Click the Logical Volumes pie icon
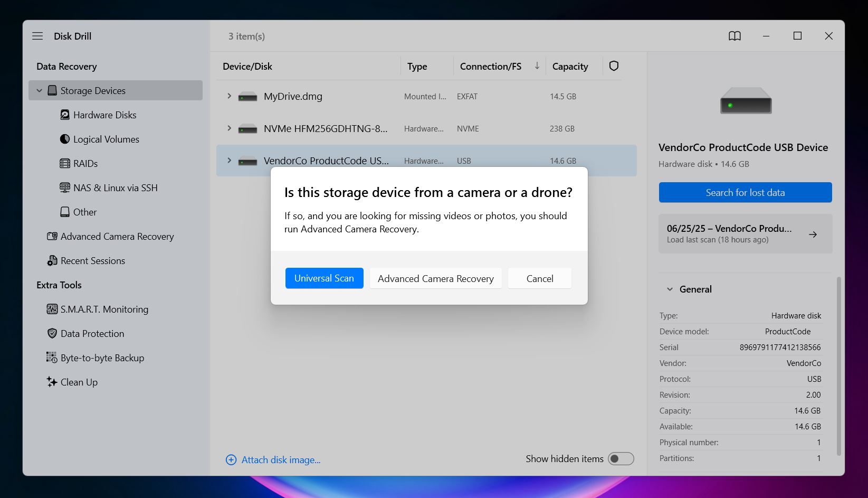Viewport: 868px width, 498px height. [x=65, y=139]
